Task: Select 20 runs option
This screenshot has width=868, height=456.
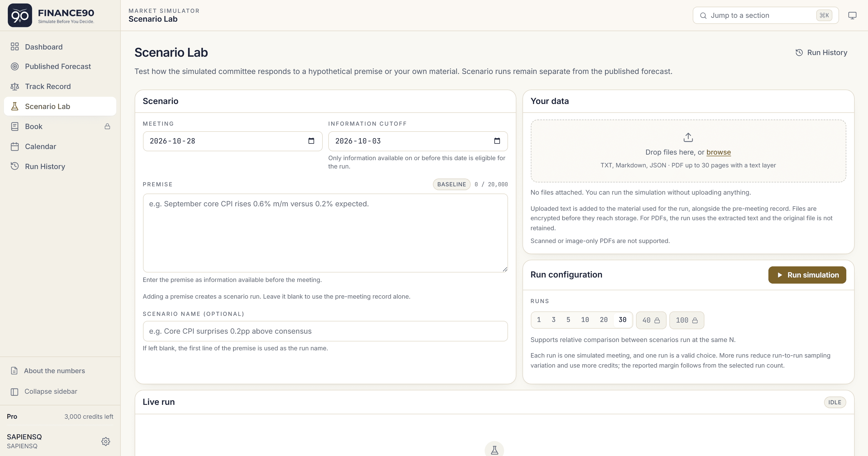Action: pos(603,319)
